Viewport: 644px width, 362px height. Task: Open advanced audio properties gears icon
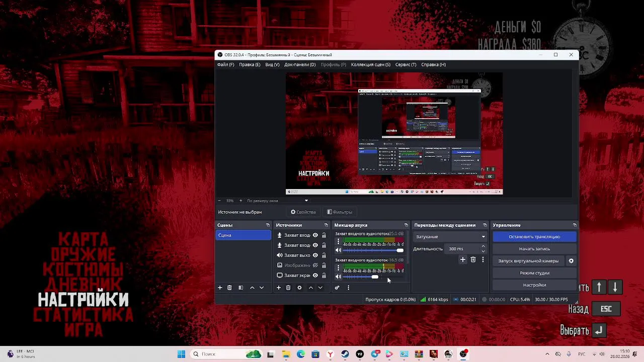[337, 288]
